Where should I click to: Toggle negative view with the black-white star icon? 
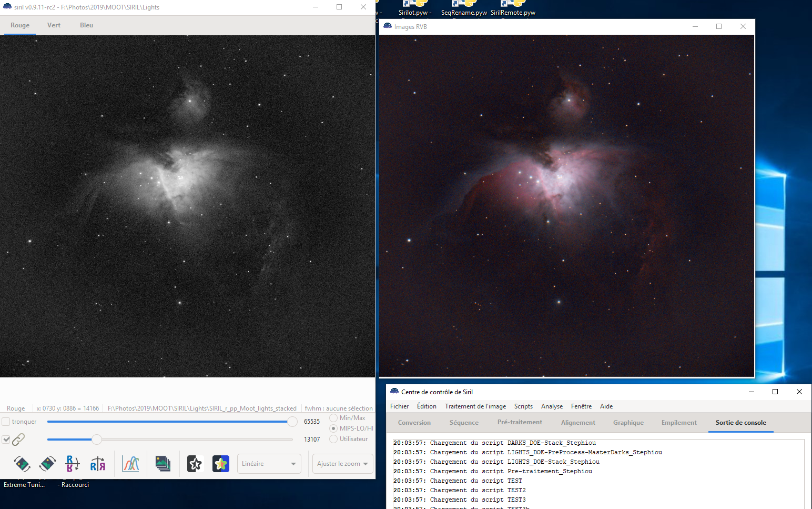pos(195,464)
